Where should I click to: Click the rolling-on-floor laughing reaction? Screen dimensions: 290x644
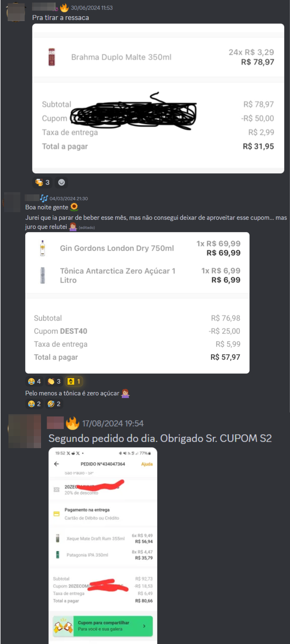click(54, 404)
